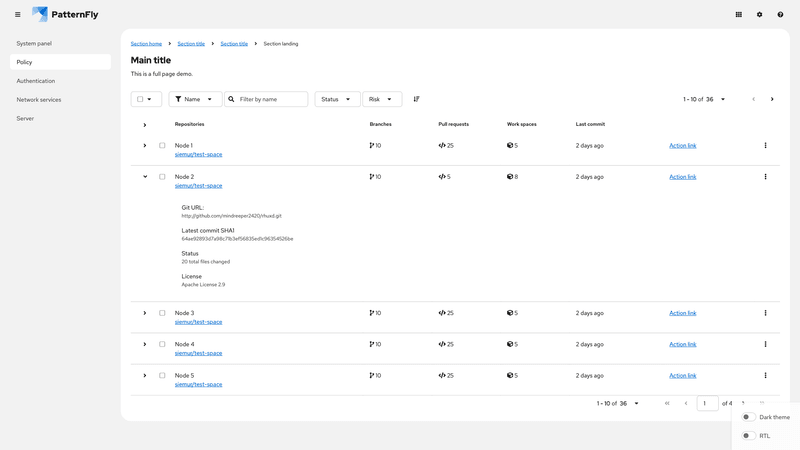800x450 pixels.
Task: Open kebab menu for Node 2
Action: click(765, 177)
